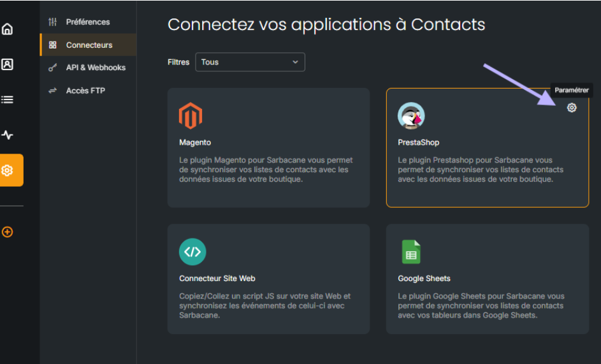Click the orange plus circle icon

click(x=7, y=232)
